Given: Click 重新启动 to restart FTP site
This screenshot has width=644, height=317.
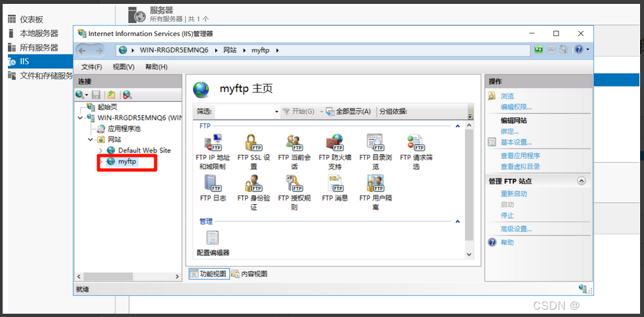Looking at the screenshot, I should [514, 194].
